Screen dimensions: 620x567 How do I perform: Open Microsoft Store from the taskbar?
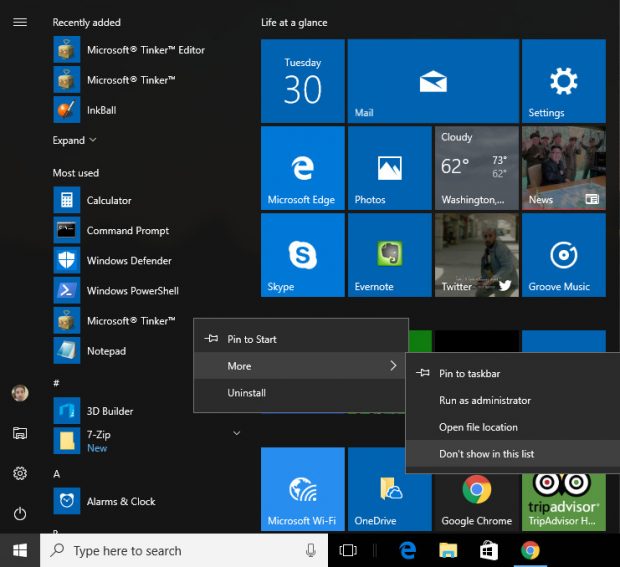[489, 550]
